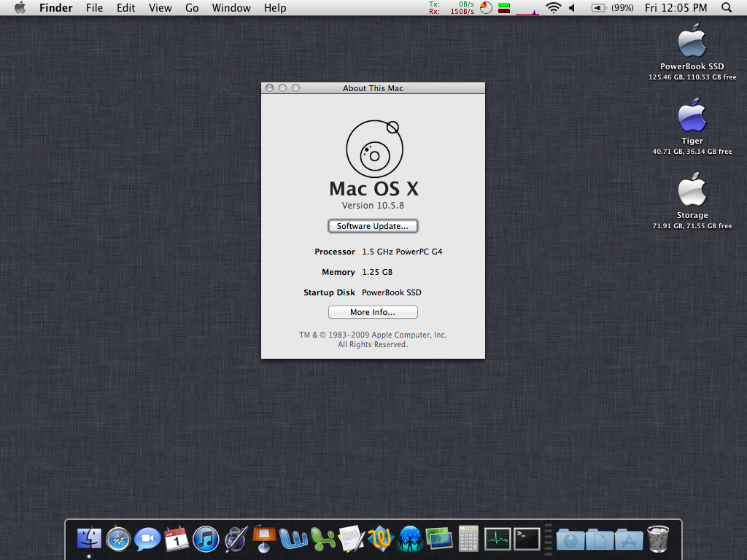Click the More Info... button
The image size is (747, 560).
pyautogui.click(x=373, y=312)
